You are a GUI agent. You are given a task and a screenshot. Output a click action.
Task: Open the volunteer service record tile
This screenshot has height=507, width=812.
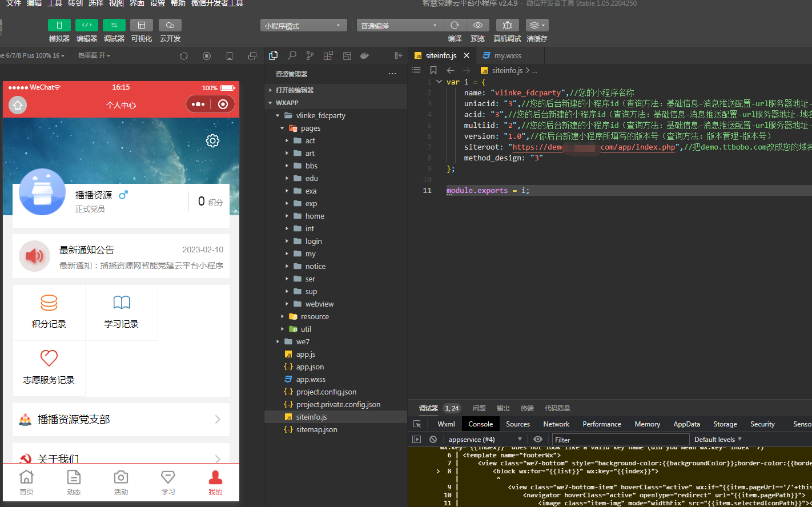pyautogui.click(x=49, y=368)
